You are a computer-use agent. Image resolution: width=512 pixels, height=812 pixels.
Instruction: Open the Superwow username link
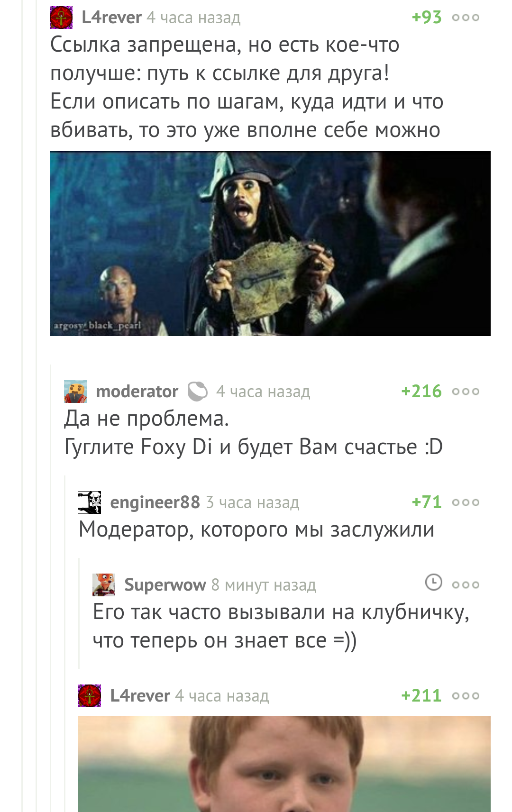165,585
